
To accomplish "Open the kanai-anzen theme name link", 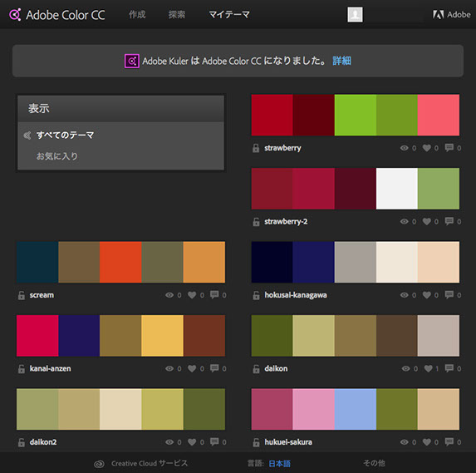I will 50,368.
